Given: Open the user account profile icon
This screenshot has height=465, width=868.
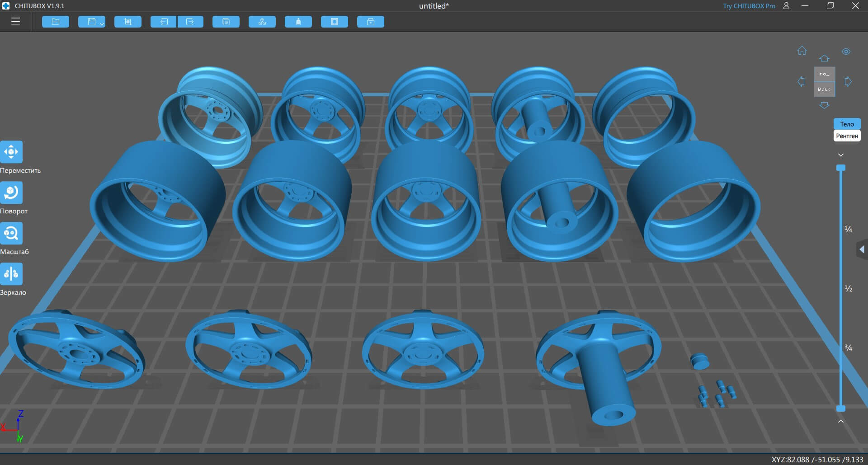Looking at the screenshot, I should 787,6.
